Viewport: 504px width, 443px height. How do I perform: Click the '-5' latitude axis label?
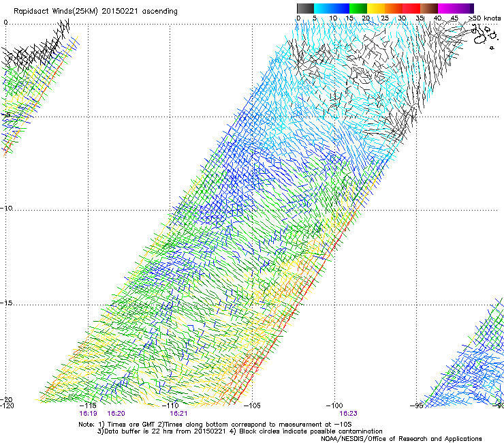[6, 115]
